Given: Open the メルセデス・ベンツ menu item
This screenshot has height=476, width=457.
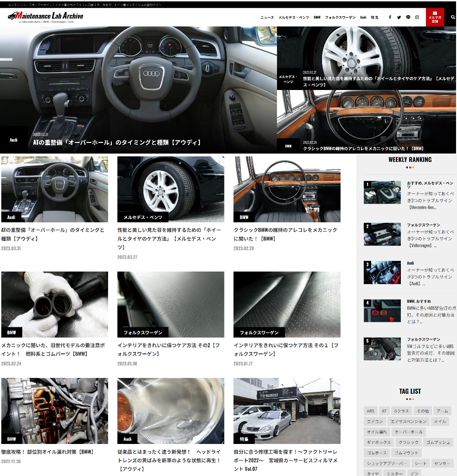Looking at the screenshot, I should click(x=294, y=17).
